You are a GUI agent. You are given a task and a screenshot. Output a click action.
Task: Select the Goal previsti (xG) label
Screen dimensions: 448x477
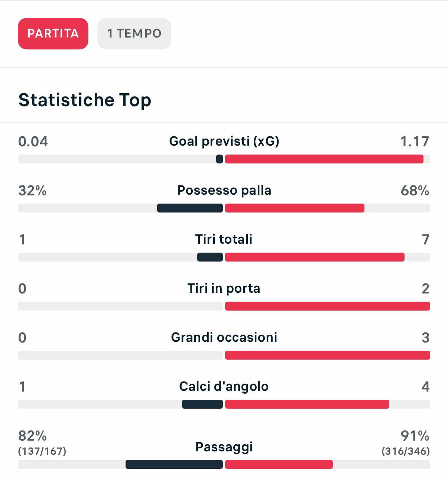(224, 141)
